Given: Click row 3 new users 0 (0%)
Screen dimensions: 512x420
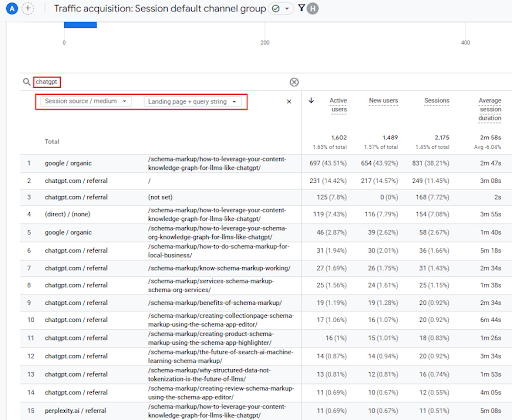Looking at the screenshot, I should coord(389,197).
